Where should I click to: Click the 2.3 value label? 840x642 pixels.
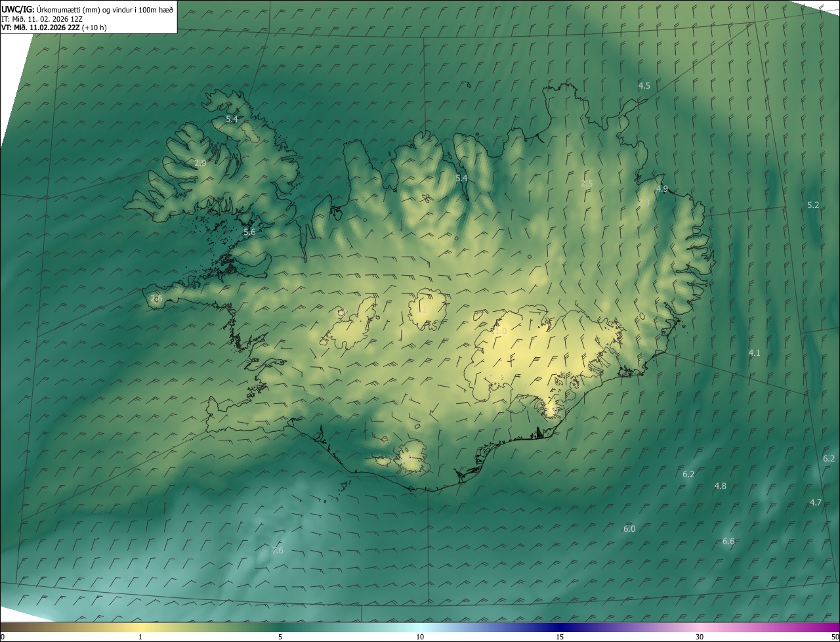(644, 203)
